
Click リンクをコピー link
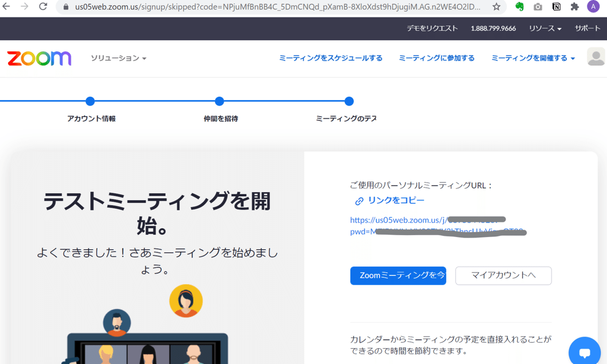coord(396,200)
